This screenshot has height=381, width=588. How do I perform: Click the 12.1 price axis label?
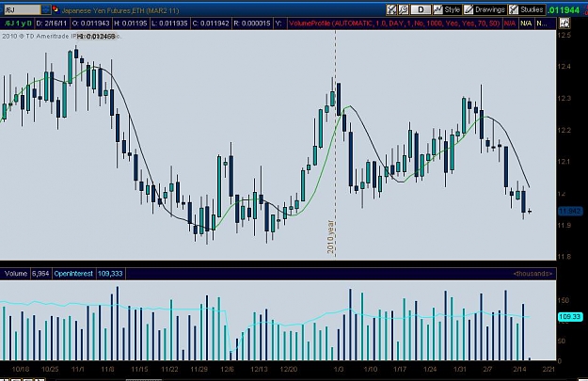564,162
